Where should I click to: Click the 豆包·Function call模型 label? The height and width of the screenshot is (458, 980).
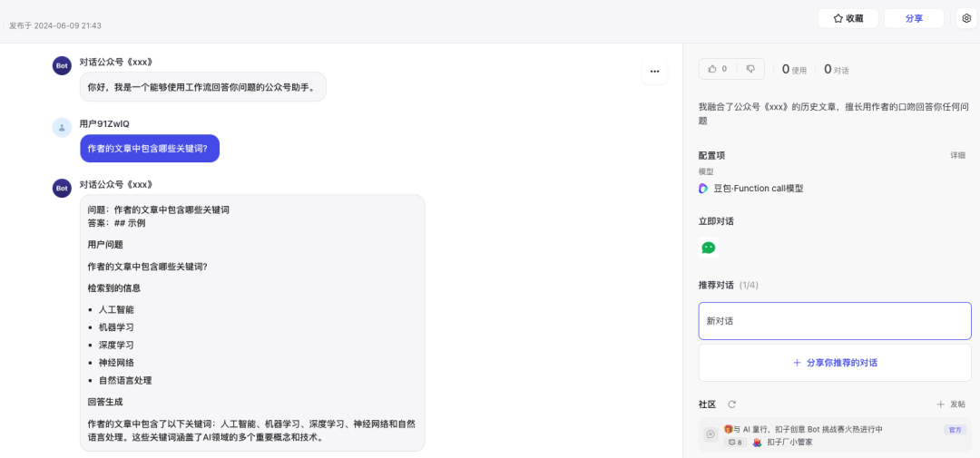(x=758, y=188)
